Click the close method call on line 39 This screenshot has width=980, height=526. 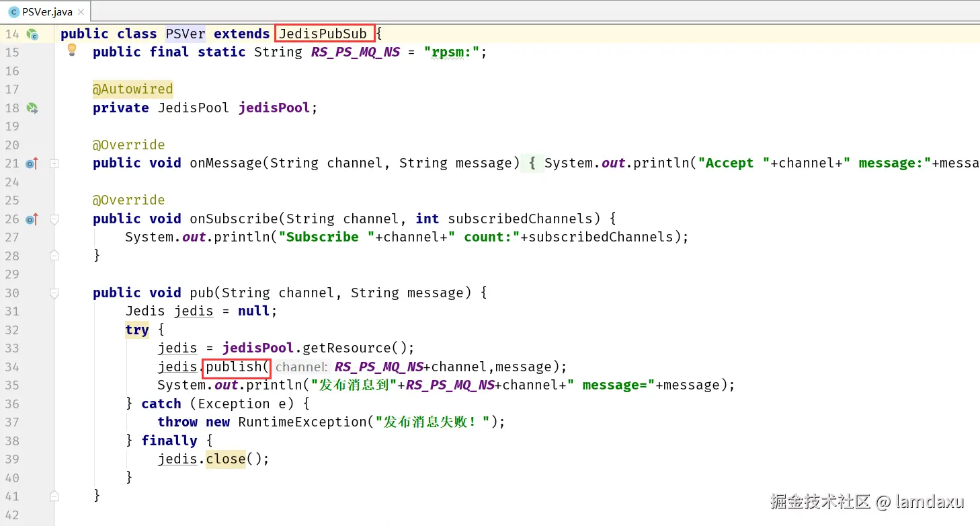click(x=226, y=459)
